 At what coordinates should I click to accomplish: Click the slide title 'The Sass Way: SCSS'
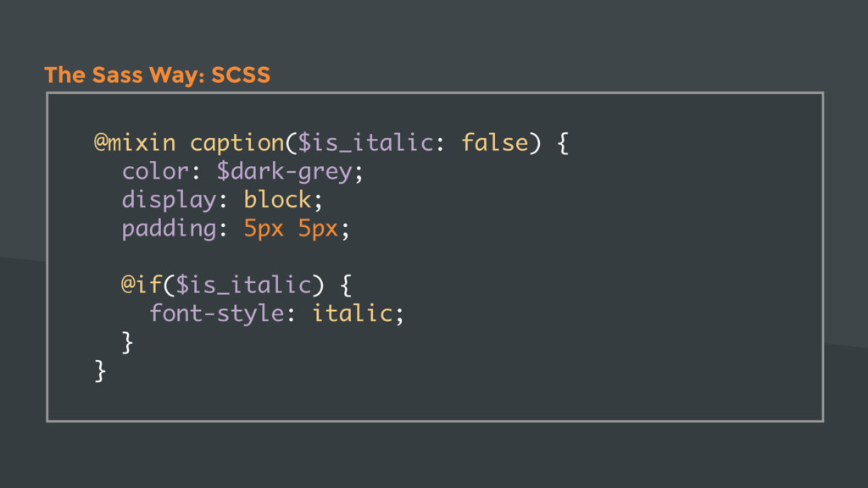click(x=157, y=75)
